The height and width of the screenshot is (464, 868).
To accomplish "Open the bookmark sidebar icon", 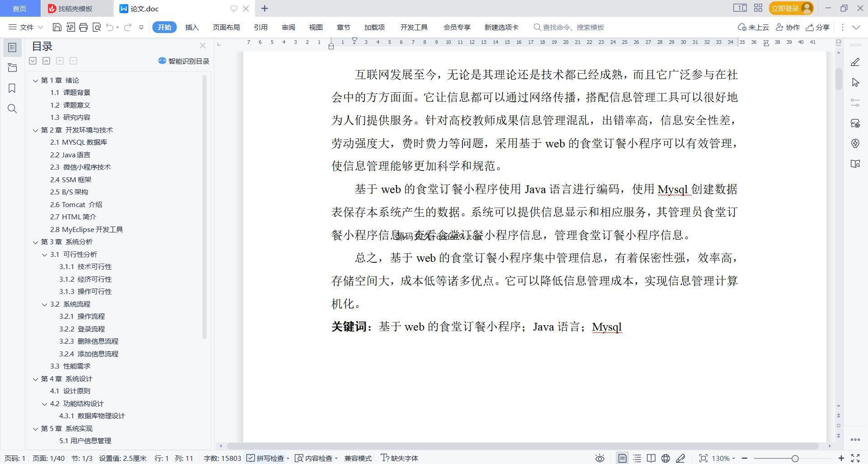I will 12,88.
